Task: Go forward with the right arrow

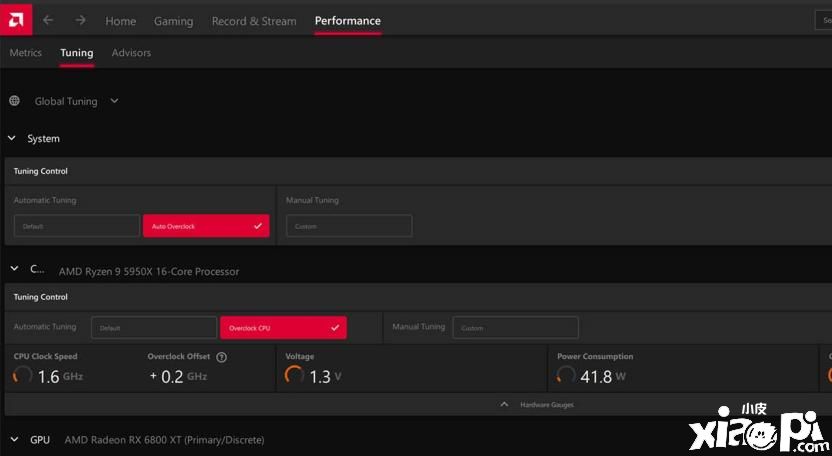Action: pos(80,20)
